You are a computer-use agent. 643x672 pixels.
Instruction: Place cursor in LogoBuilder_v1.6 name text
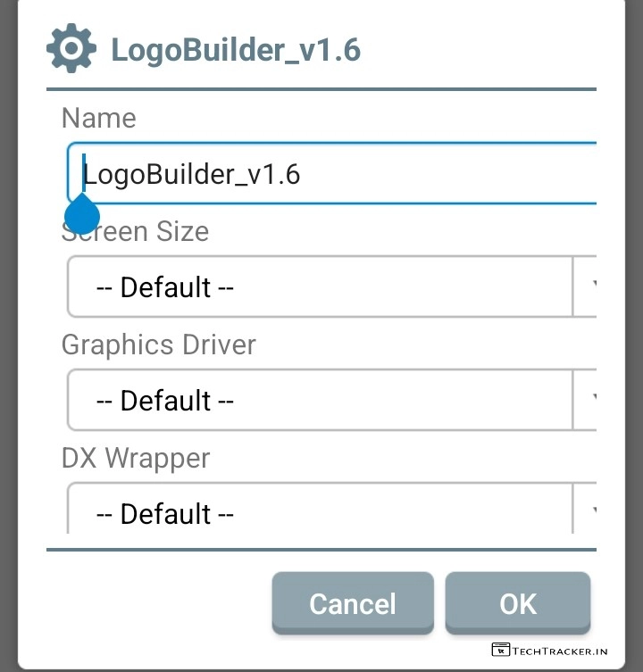(x=192, y=174)
